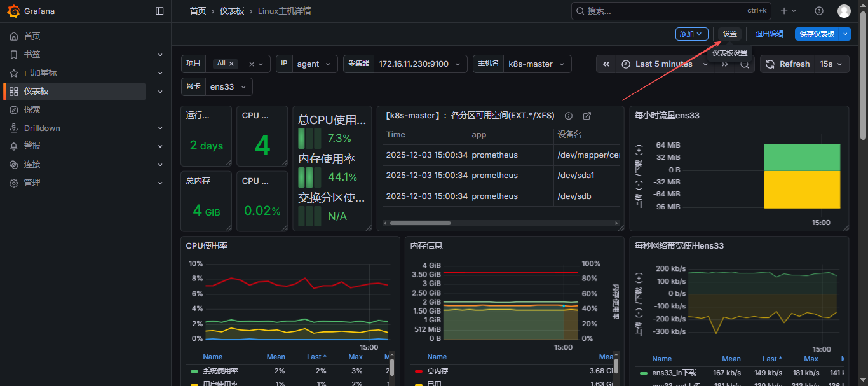Click the 保存仪表板 button

[x=817, y=34]
